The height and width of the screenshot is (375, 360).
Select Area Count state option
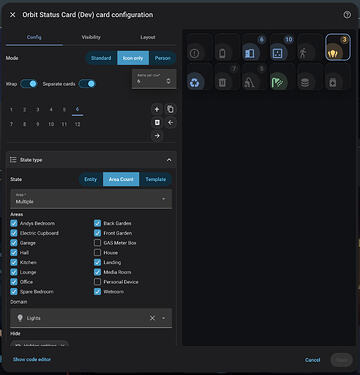coord(121,179)
